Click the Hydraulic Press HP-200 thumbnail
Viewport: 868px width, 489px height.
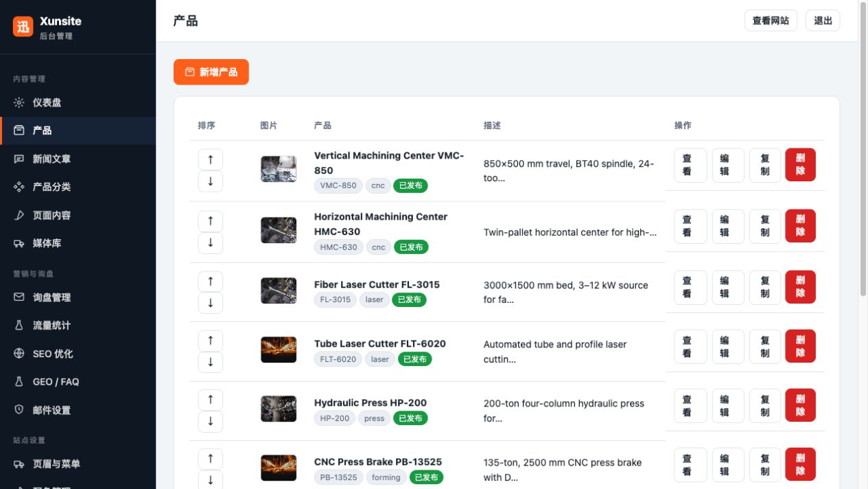tap(279, 409)
